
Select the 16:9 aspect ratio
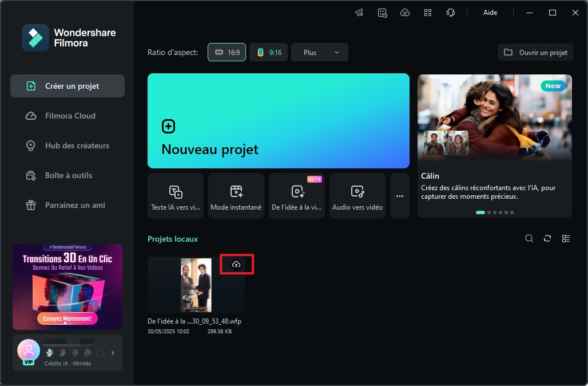coord(227,52)
